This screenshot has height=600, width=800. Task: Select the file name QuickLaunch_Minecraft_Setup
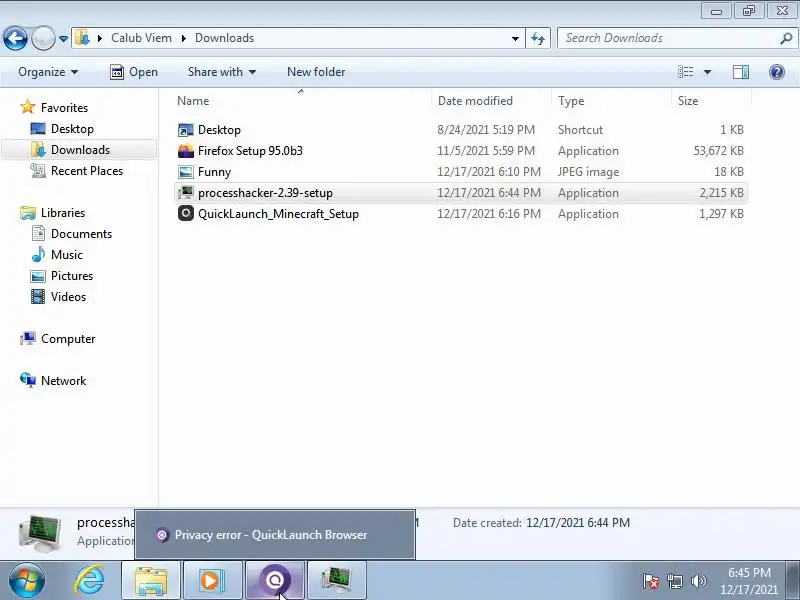pos(278,213)
